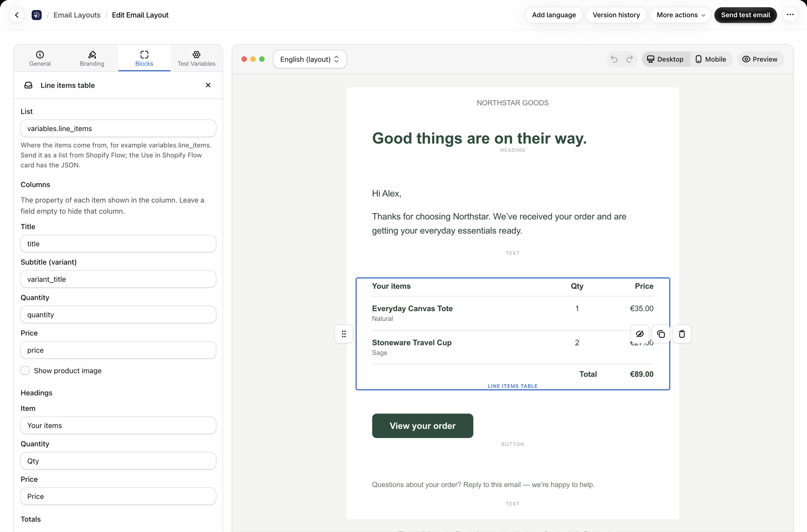Viewport: 807px width, 532px height.
Task: Enable Show product image checkbox
Action: click(x=25, y=371)
